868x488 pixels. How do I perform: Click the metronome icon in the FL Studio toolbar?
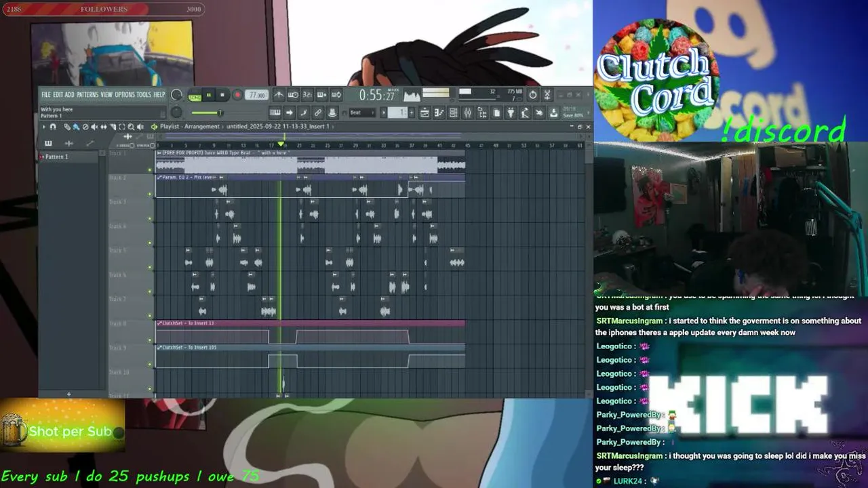[x=280, y=96]
